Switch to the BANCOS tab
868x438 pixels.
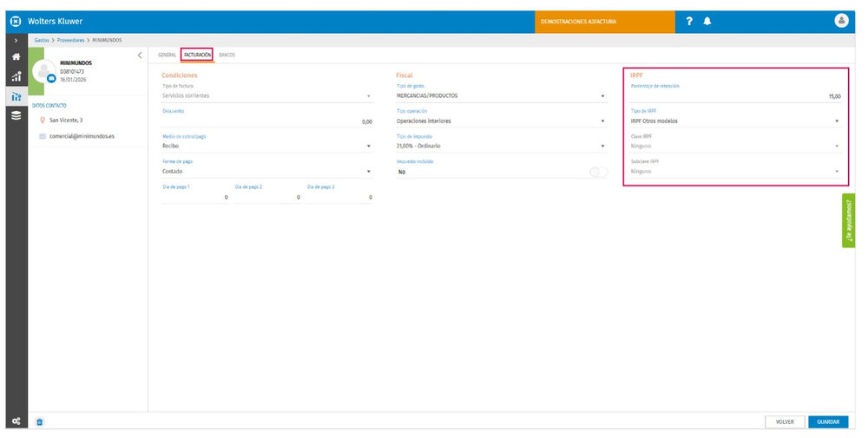tap(227, 56)
